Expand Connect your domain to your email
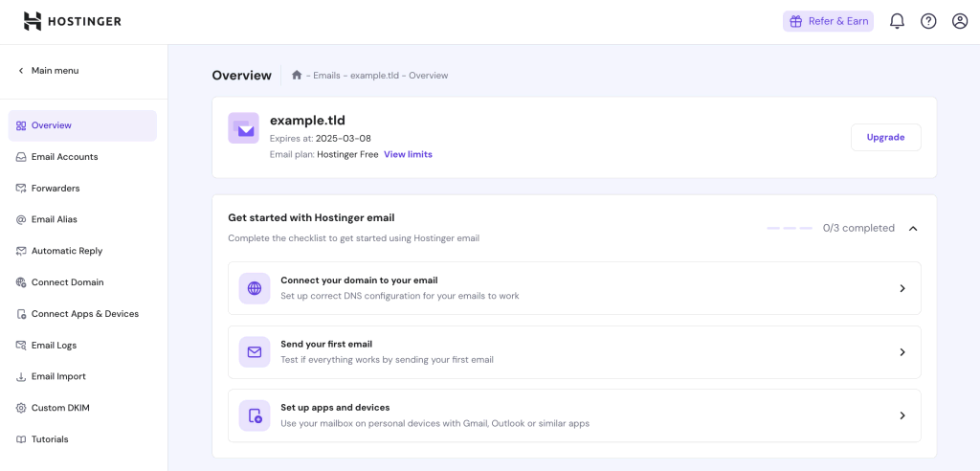Screen dimensions: 980x471 (x=902, y=288)
